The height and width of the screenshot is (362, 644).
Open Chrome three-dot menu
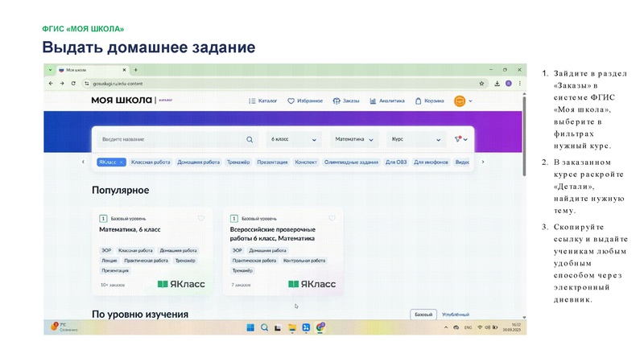[519, 84]
